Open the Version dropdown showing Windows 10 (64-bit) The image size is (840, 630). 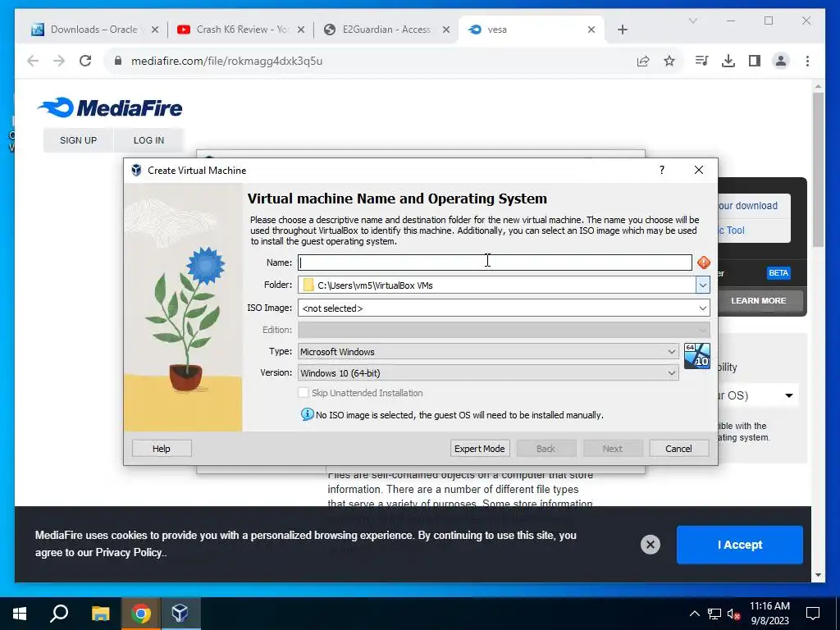[489, 373]
